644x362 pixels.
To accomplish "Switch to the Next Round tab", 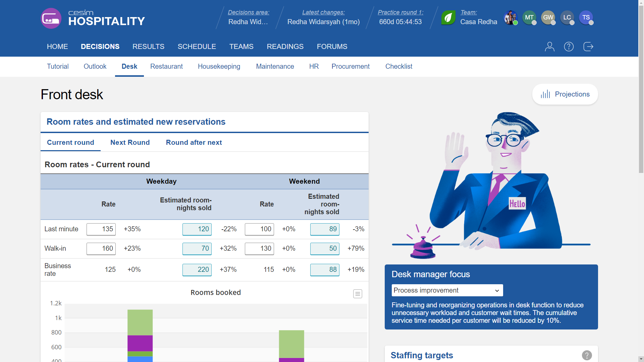I will tap(130, 142).
